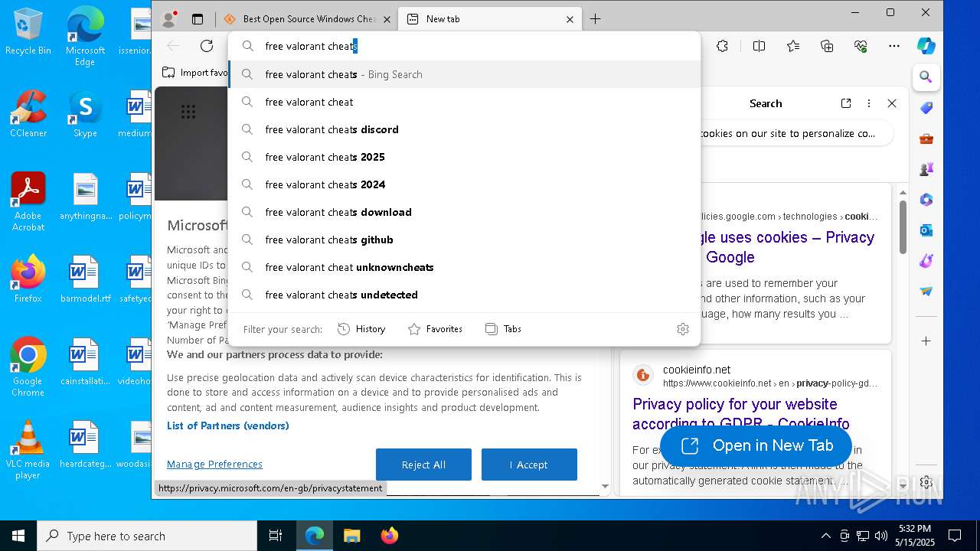Open the Import favorites bar item
This screenshot has height=551, width=980.
pos(196,73)
